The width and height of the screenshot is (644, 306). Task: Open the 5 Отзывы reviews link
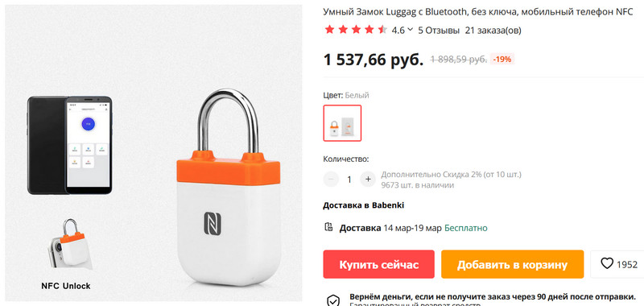[x=439, y=30]
